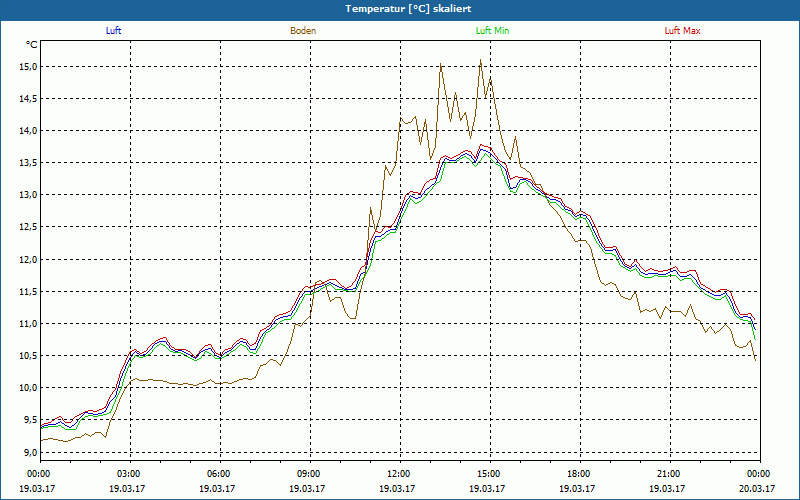Click the 03:00 time axis label
This screenshot has height=500, width=800.
(131, 473)
